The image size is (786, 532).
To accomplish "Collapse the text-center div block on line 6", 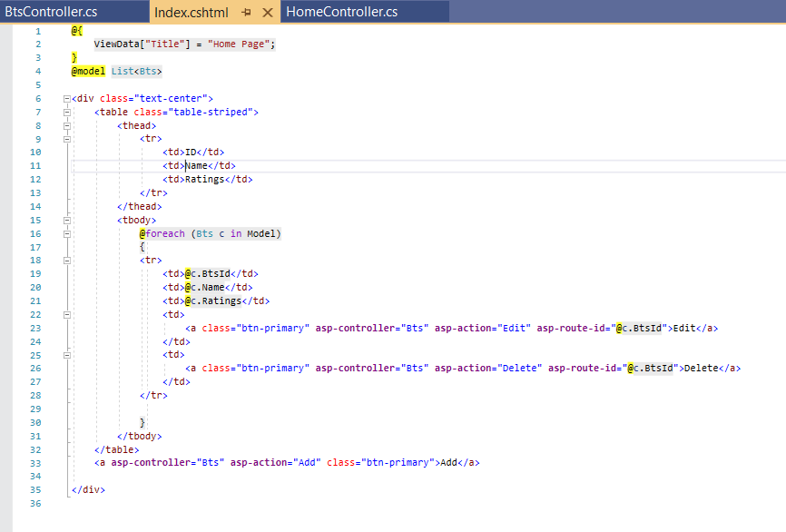I will (x=65, y=98).
